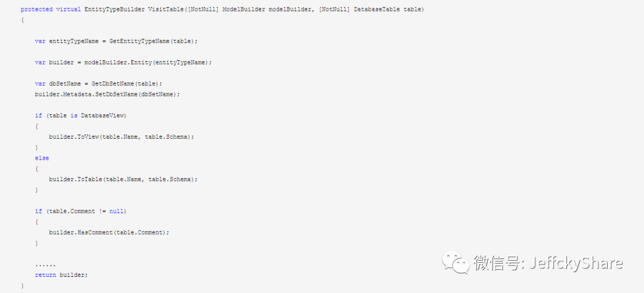Click the DatabaseTable parameter type
644x293 pixels.
377,10
